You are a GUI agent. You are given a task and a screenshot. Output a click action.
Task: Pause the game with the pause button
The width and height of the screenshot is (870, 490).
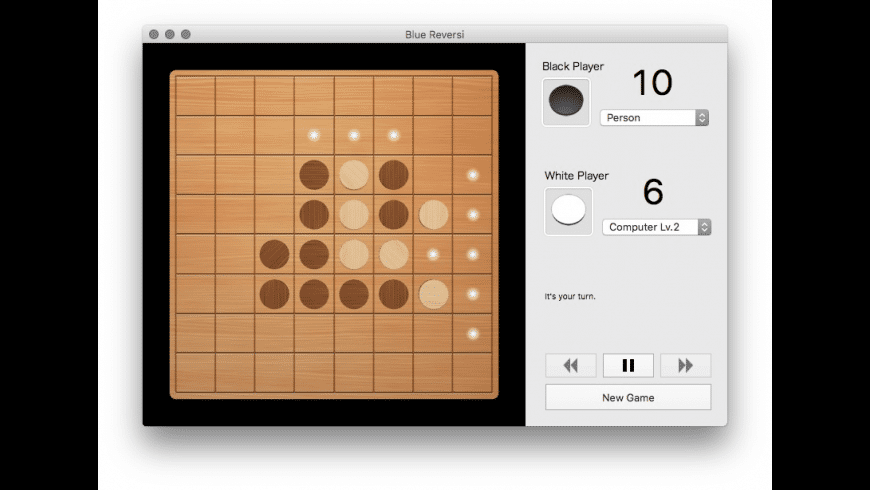[x=628, y=365]
